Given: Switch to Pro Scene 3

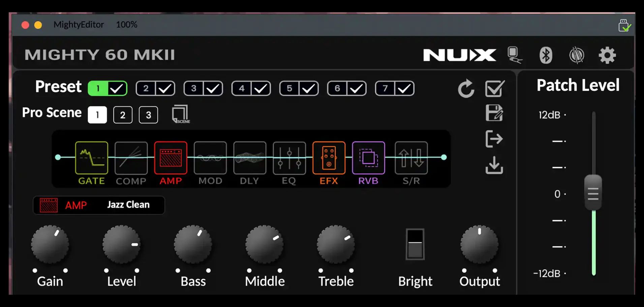Looking at the screenshot, I should coord(148,115).
